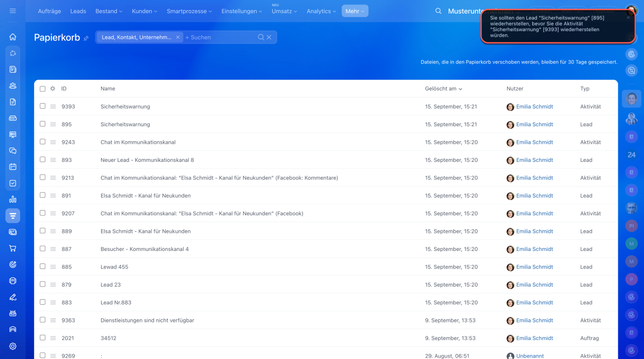Open the tasks checkmark icon in sidebar

[13, 183]
